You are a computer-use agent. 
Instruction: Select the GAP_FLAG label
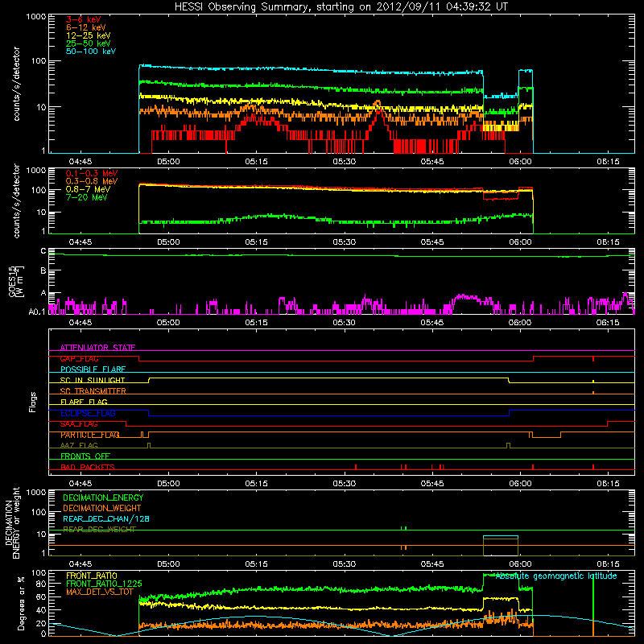click(79, 358)
